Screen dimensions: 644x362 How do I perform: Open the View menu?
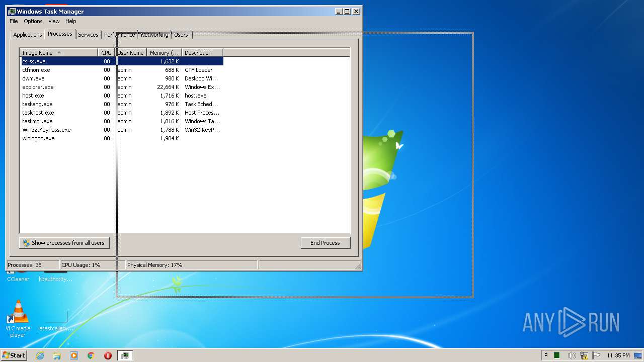pos(54,21)
